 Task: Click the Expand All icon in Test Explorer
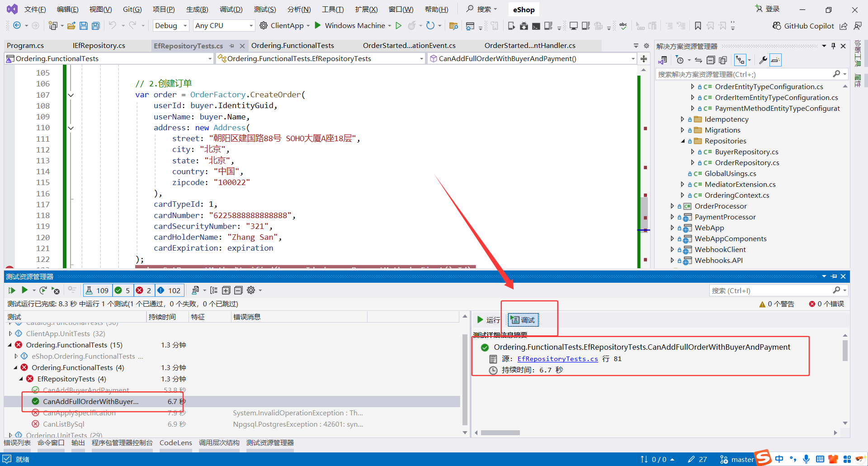tap(226, 290)
